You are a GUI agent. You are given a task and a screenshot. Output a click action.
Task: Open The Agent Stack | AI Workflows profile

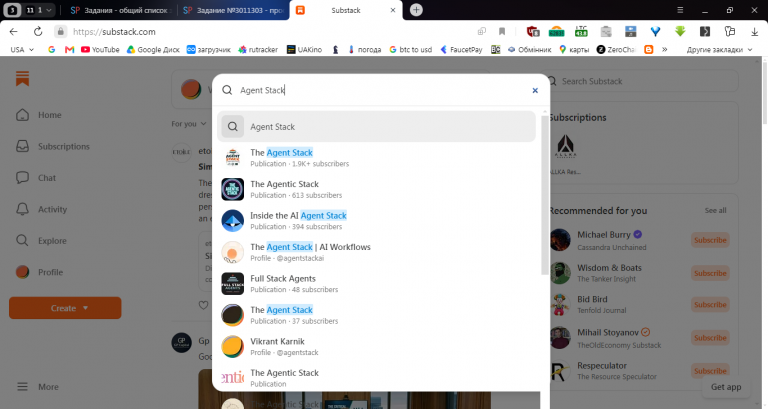tap(376, 252)
